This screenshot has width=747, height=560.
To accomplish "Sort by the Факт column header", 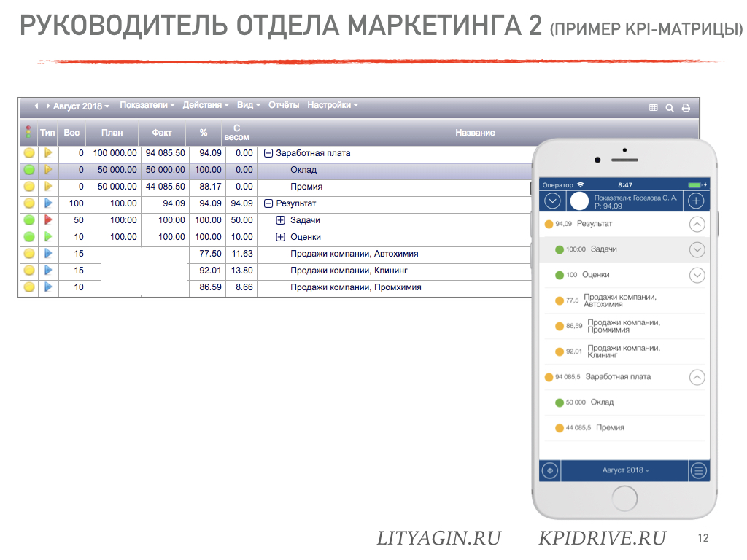I will pyautogui.click(x=162, y=133).
